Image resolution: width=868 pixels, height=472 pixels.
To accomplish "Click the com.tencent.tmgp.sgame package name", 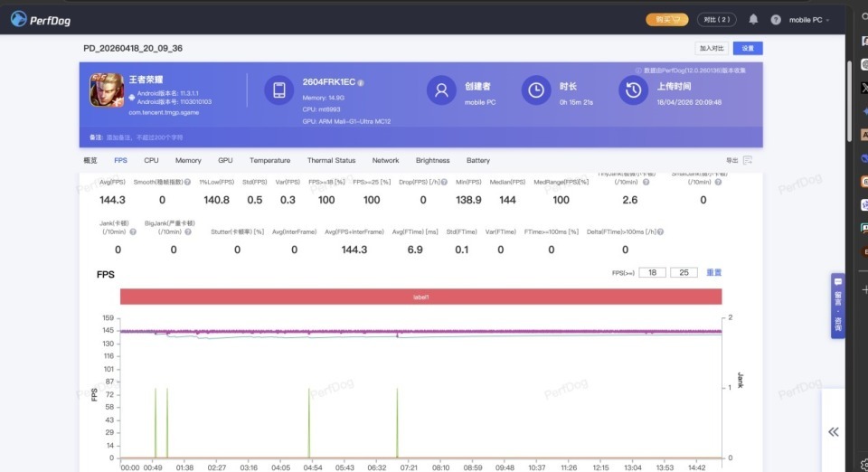I will [x=164, y=112].
